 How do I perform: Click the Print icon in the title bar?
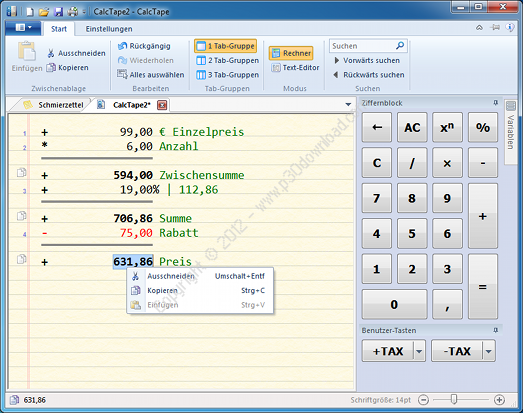coord(73,12)
